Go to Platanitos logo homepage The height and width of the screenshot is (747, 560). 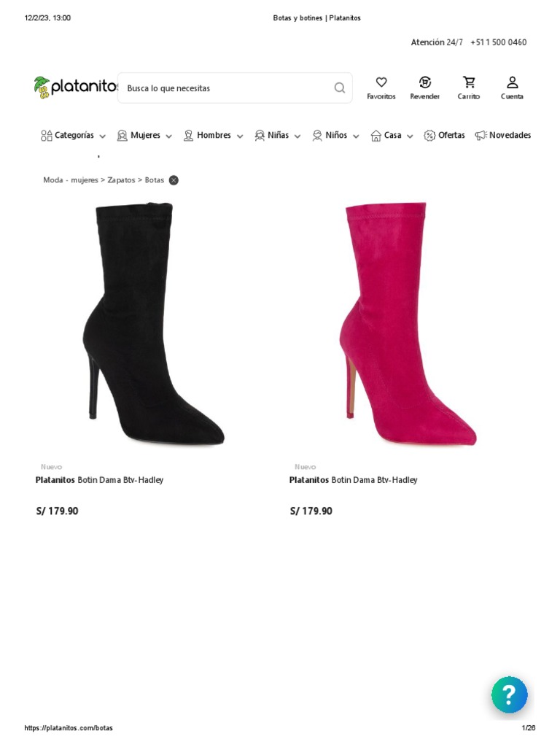tap(75, 88)
